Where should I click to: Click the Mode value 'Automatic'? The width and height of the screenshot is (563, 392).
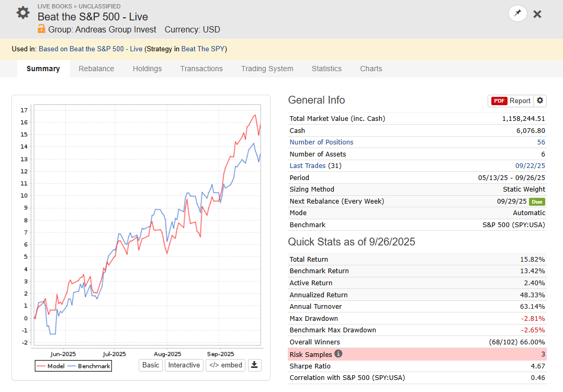[x=529, y=213]
